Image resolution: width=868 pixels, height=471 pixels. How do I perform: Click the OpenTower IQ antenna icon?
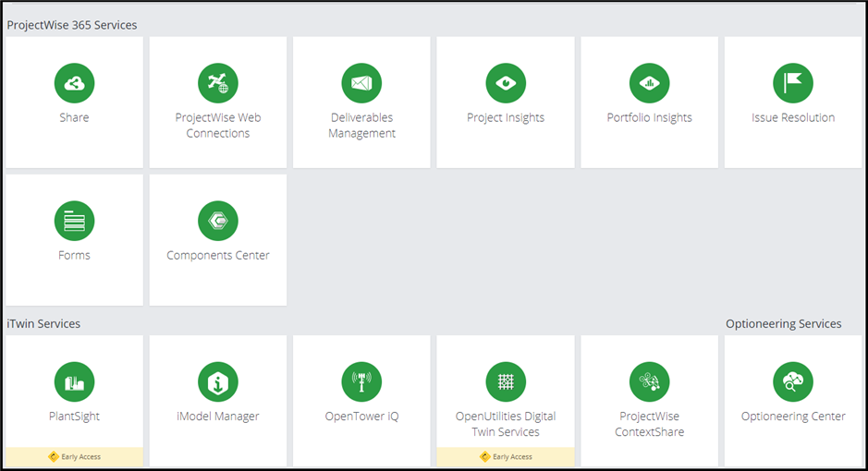click(x=361, y=382)
